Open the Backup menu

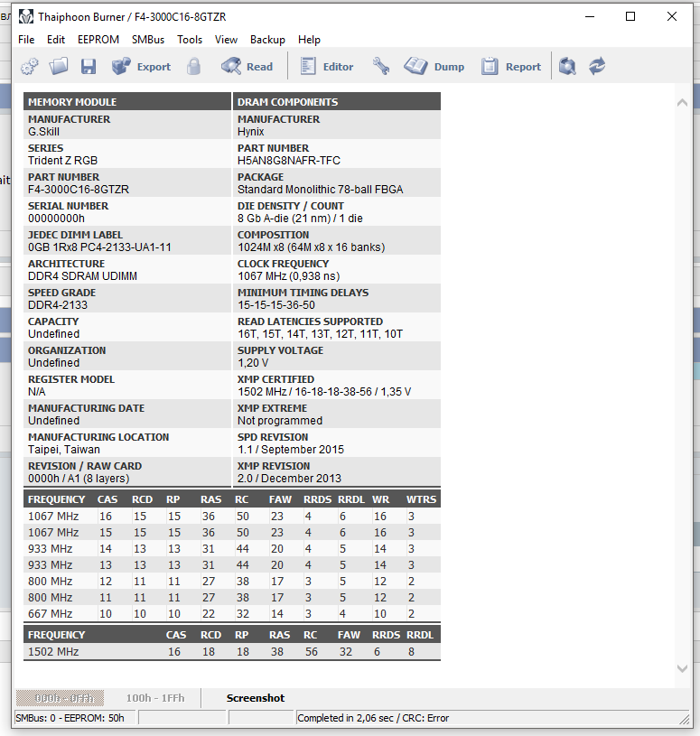267,40
